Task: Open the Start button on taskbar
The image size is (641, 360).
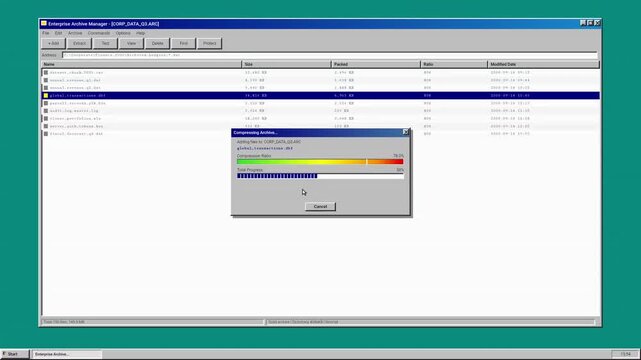Action: click(15, 354)
